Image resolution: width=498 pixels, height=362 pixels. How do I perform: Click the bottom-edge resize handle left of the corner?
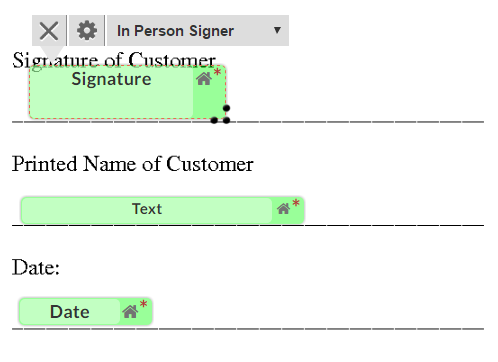pyautogui.click(x=214, y=120)
